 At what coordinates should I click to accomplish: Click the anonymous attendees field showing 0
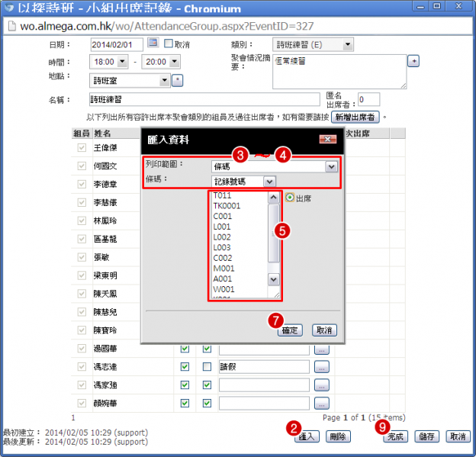[368, 99]
